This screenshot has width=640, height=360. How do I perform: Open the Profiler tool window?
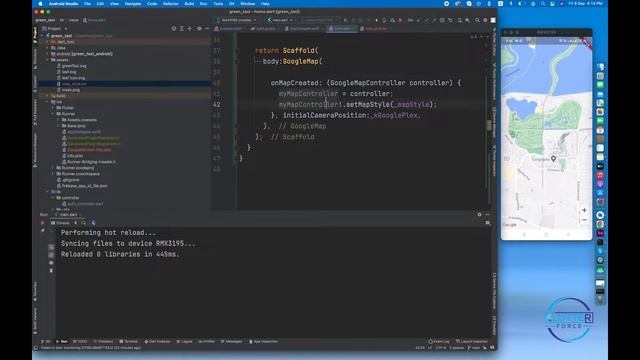[207, 342]
